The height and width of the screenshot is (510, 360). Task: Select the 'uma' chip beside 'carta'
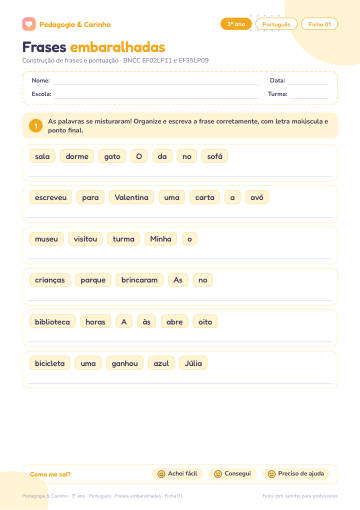172,197
